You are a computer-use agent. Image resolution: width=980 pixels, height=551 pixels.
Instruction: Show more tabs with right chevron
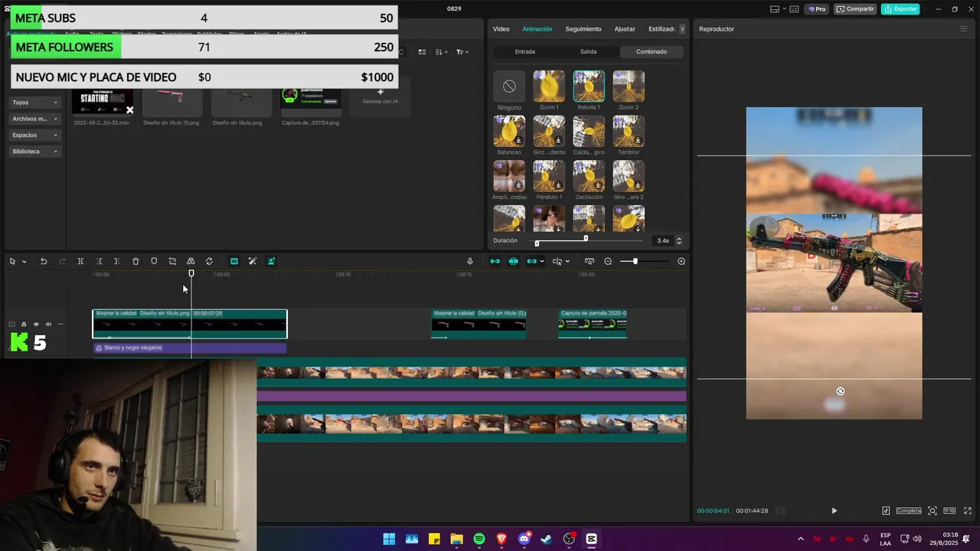(x=682, y=29)
